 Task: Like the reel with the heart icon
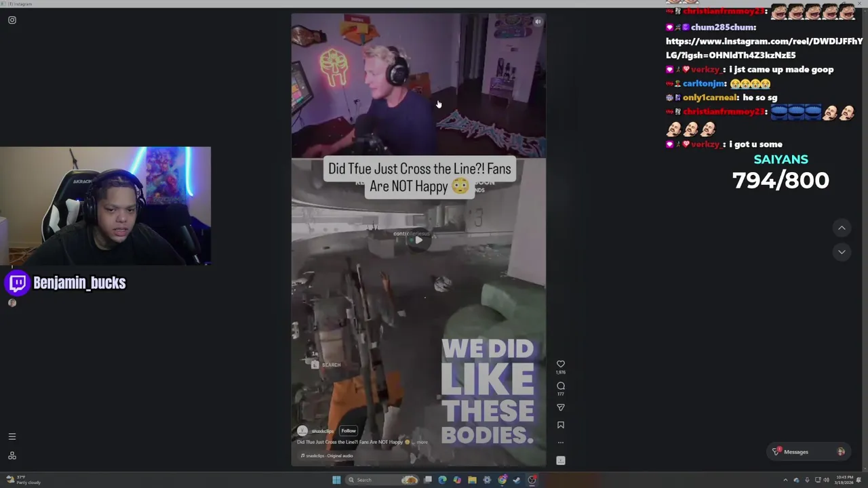point(561,364)
